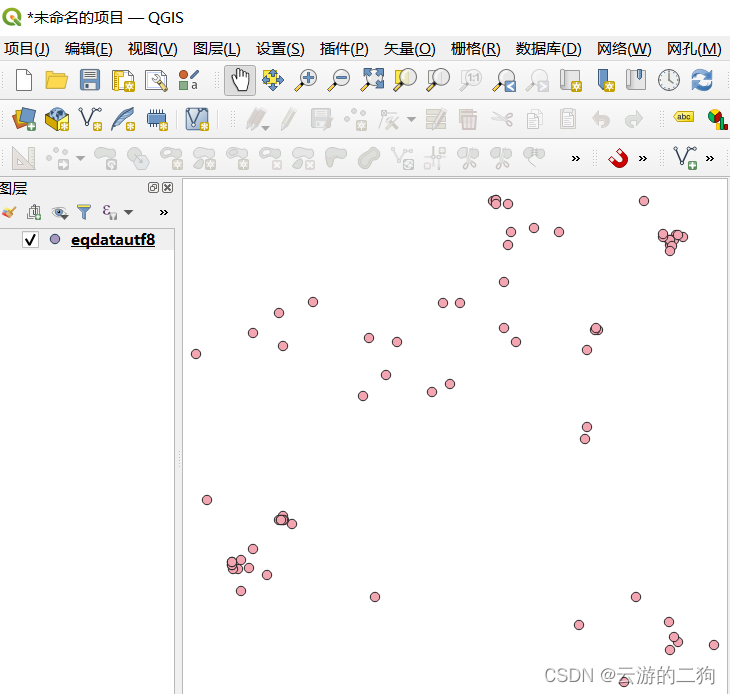Select the eqdatautf8 layer name
This screenshot has width=730, height=694.
[113, 240]
